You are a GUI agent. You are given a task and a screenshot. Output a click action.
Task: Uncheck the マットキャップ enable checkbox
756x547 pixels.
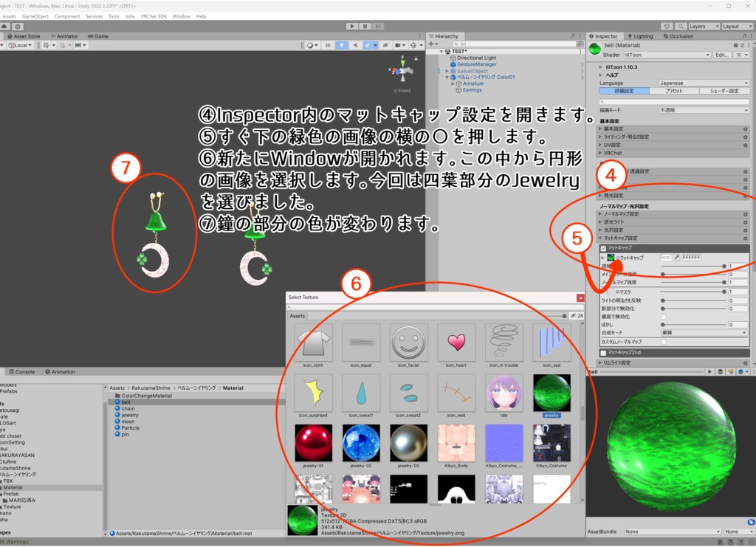click(x=603, y=248)
